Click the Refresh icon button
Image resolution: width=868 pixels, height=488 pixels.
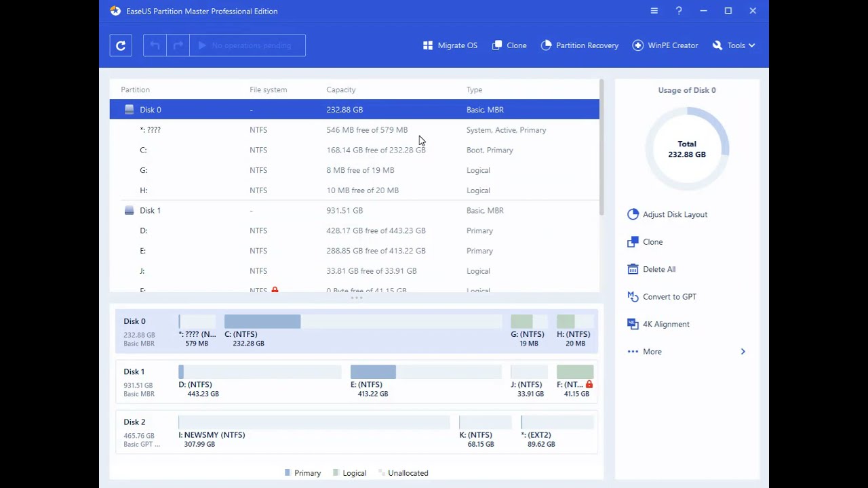121,45
